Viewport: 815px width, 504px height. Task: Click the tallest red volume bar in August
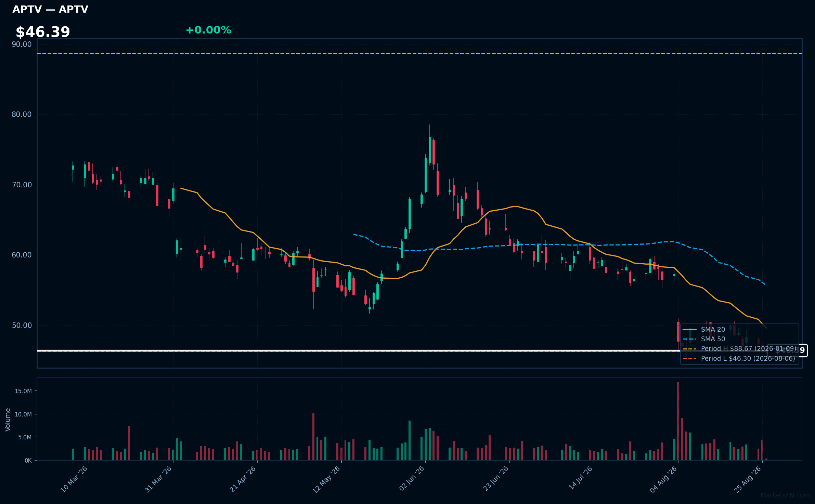678,421
